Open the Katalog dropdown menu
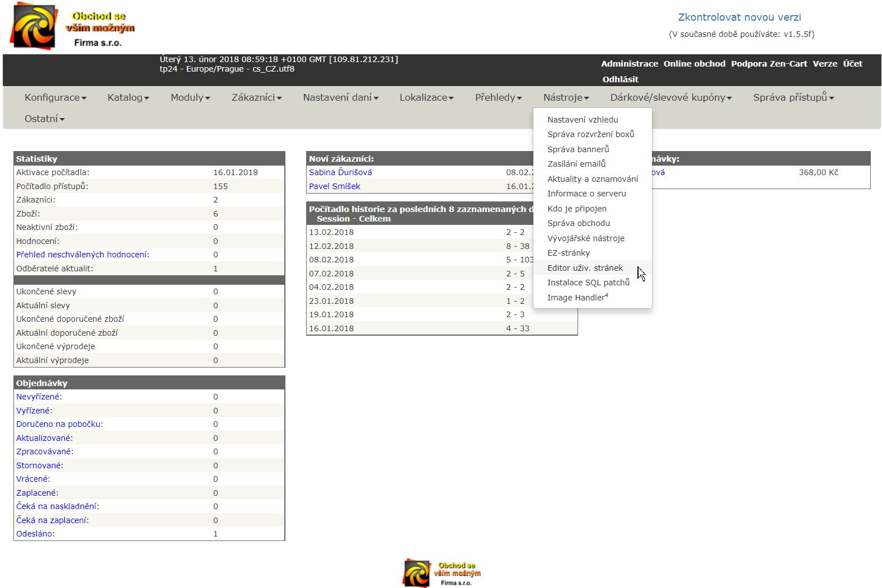 [x=128, y=97]
